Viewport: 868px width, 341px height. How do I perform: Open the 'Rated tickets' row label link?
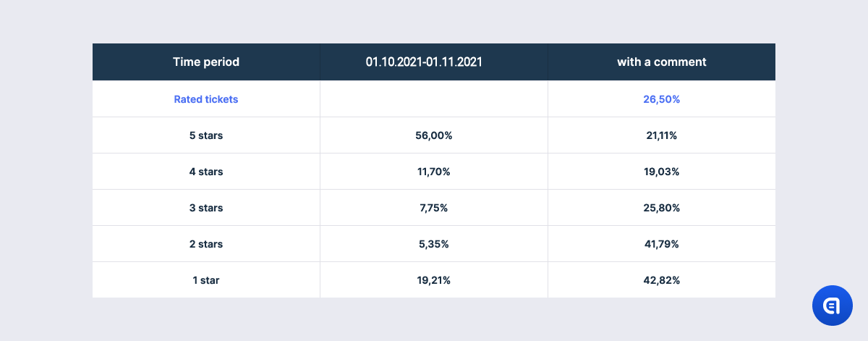click(x=206, y=99)
